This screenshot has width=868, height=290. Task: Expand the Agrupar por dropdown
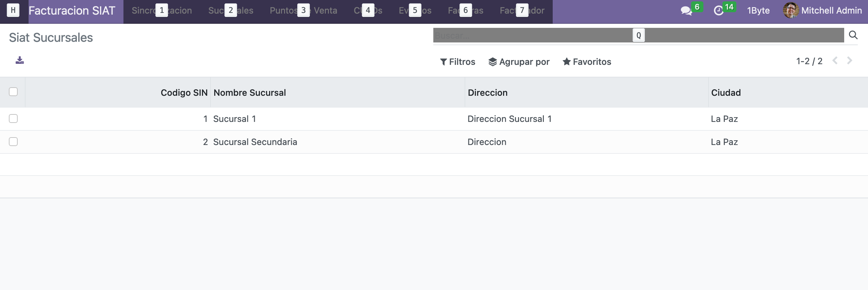click(519, 62)
